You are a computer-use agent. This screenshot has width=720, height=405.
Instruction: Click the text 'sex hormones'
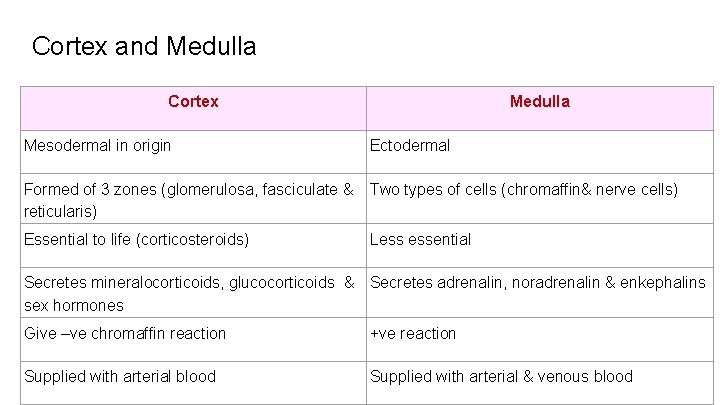coord(74,305)
